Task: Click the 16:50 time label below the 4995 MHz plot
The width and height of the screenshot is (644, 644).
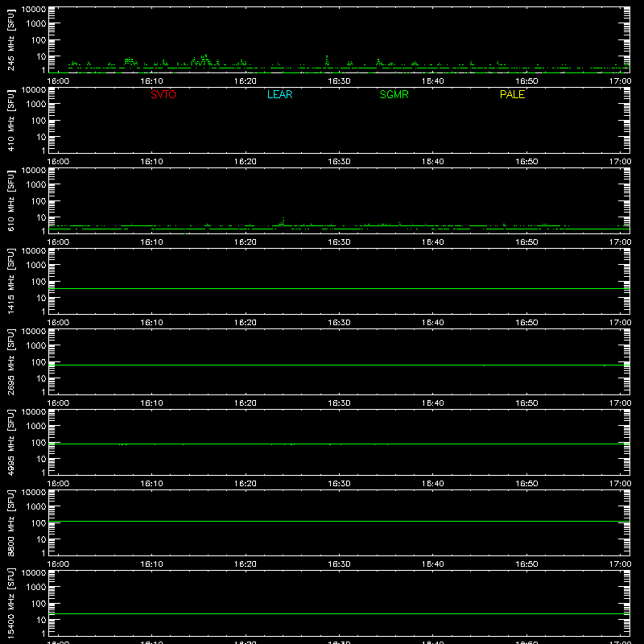Action: coord(526,484)
